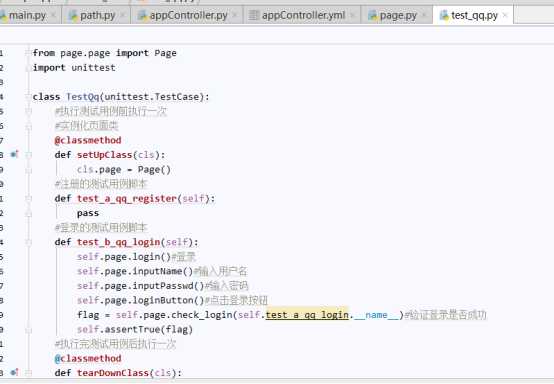Collapse the TestQq class fold marker
554x384 pixels.
(28, 96)
